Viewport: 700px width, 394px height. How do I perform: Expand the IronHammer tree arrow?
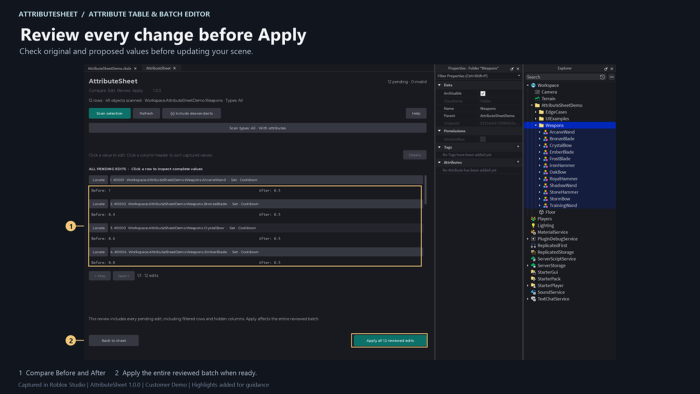pos(540,166)
